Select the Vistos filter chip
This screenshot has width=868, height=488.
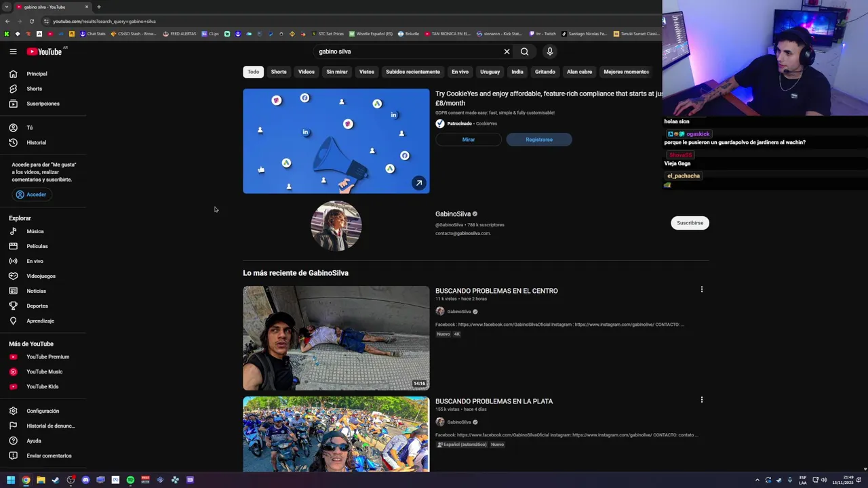(x=367, y=72)
